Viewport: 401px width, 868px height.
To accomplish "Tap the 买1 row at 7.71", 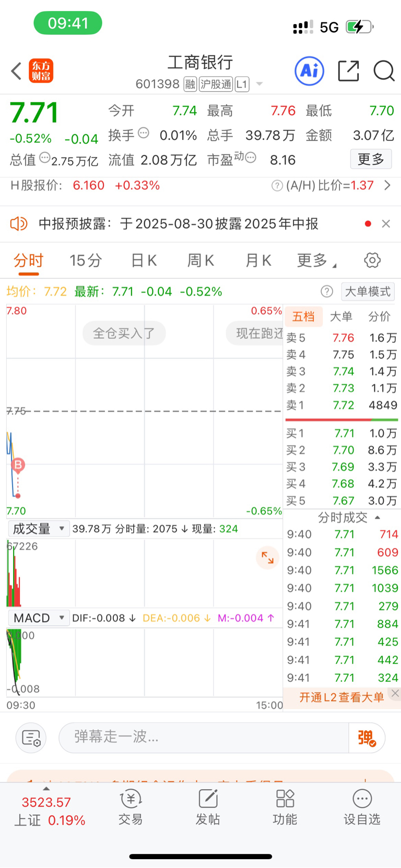I will click(342, 433).
